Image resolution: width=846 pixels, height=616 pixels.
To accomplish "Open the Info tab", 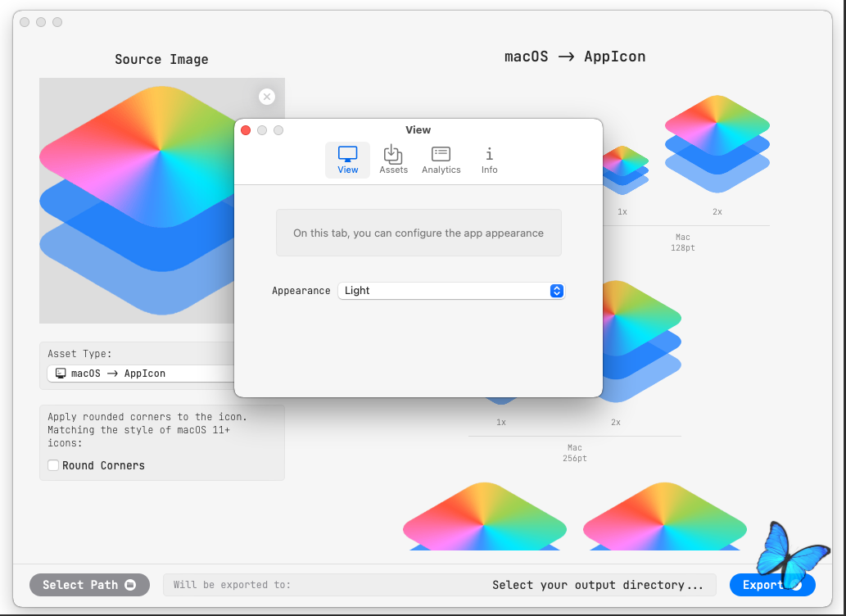I will (x=489, y=159).
